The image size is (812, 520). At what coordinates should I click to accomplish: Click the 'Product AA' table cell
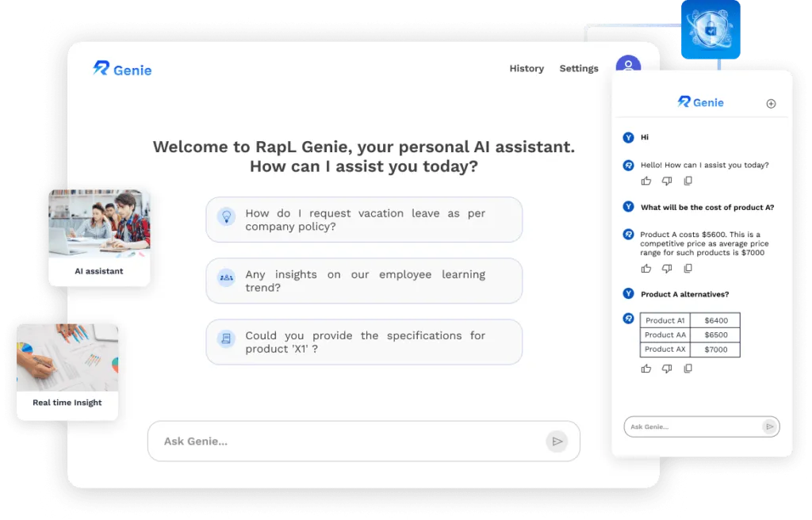(665, 335)
